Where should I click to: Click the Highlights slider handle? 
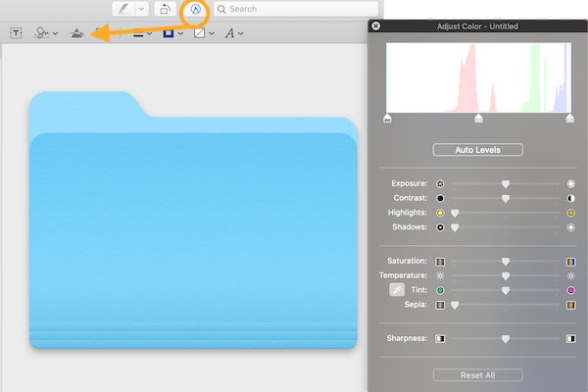[455, 213]
